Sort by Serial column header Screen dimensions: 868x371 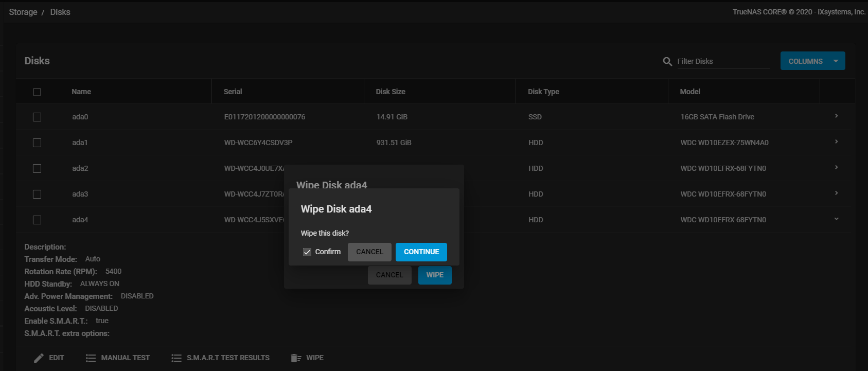tap(233, 92)
